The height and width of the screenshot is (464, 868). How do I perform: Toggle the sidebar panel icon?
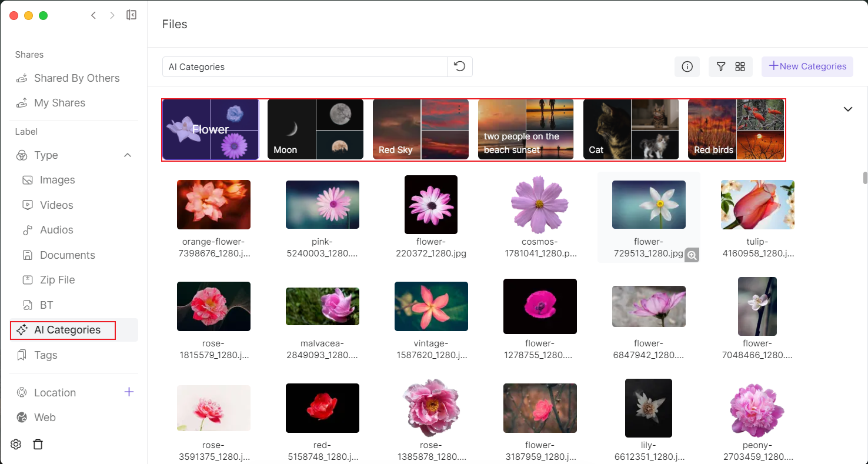point(132,15)
